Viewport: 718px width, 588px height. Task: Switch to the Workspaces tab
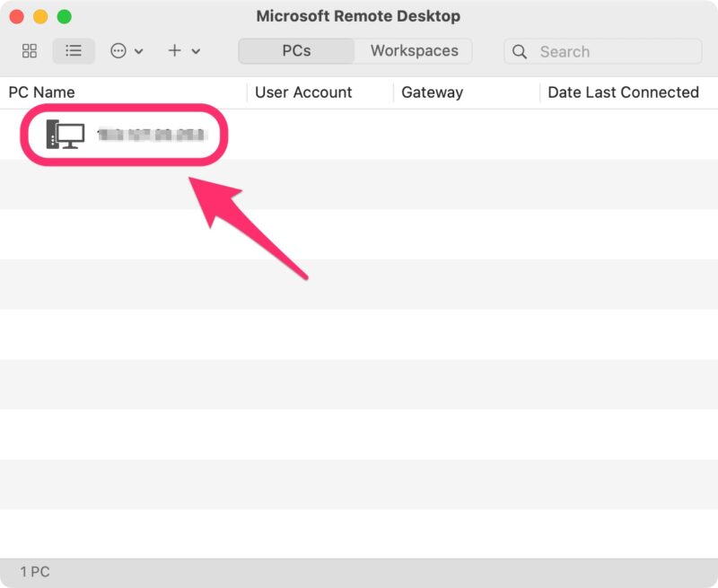point(414,51)
